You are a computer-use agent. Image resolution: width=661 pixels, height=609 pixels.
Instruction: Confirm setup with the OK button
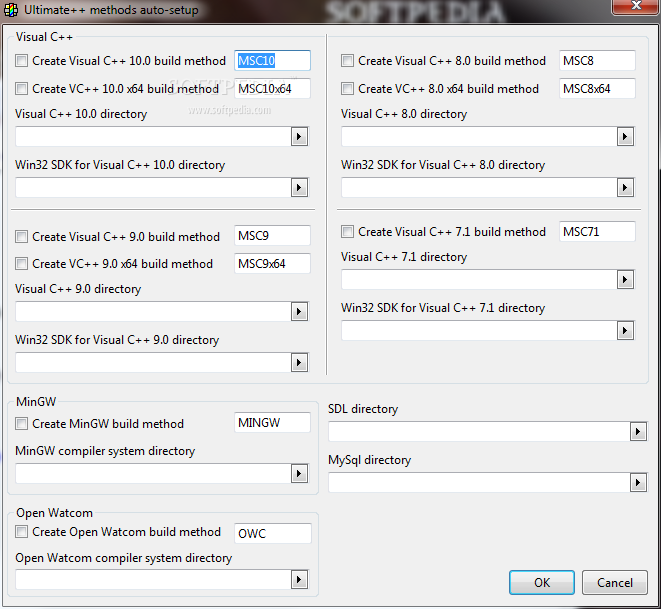(542, 582)
